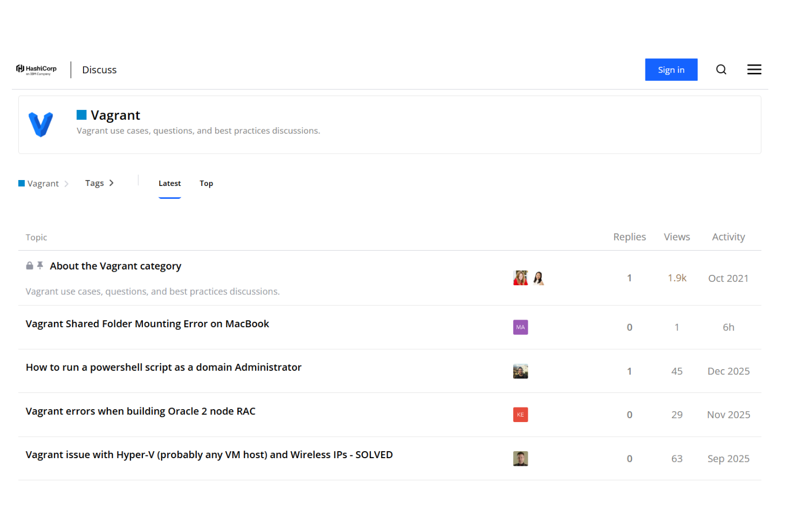The image size is (798, 532).
Task: Click the second poster avatar in About the Vagrant category row
Action: click(x=538, y=278)
